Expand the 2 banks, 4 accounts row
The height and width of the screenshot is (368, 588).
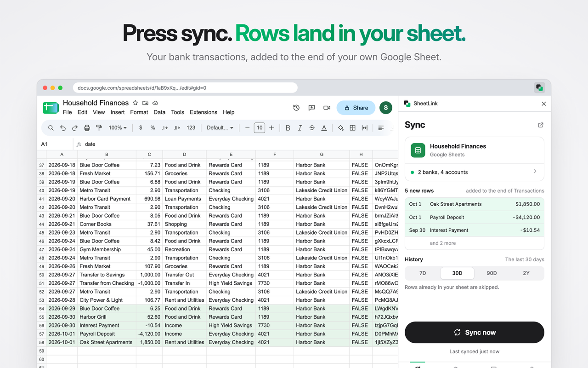coord(475,172)
